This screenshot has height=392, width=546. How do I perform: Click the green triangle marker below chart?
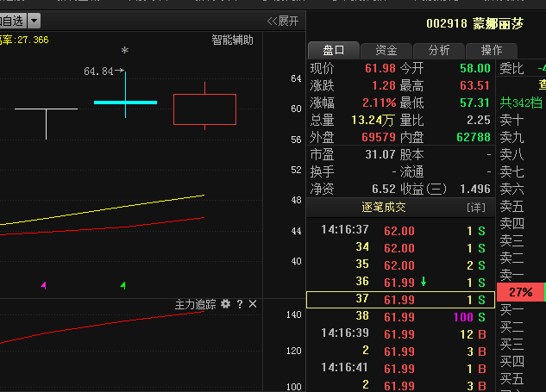[122, 285]
